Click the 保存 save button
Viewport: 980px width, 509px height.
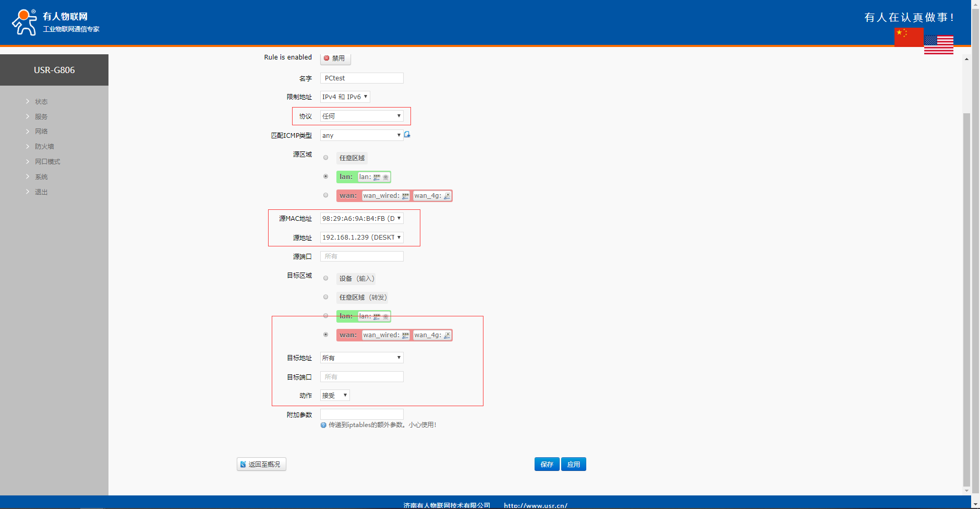[x=547, y=464]
